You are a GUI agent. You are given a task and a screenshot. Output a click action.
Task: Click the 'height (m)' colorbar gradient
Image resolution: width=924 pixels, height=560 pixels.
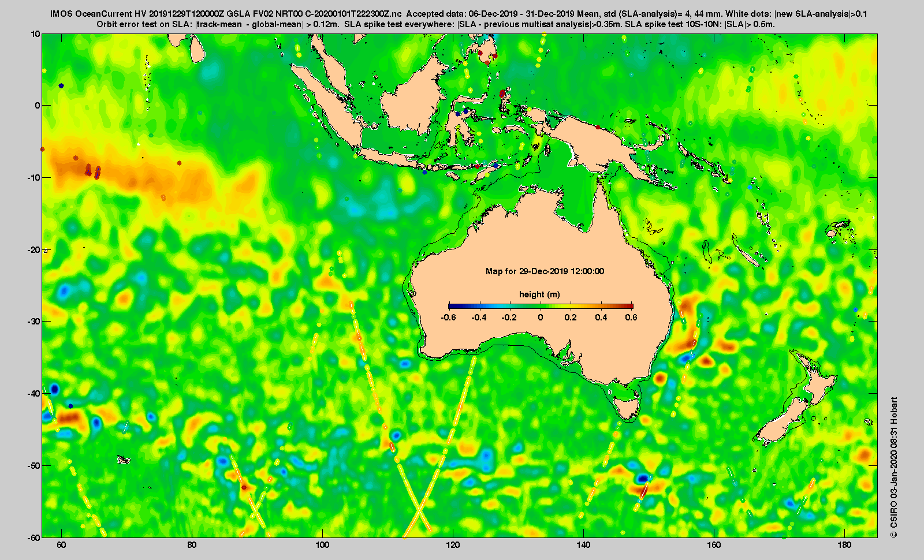(x=541, y=306)
